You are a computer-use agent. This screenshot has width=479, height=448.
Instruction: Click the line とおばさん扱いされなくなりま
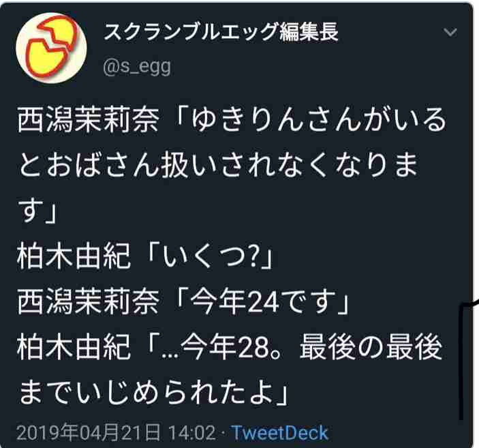pyautogui.click(x=218, y=165)
